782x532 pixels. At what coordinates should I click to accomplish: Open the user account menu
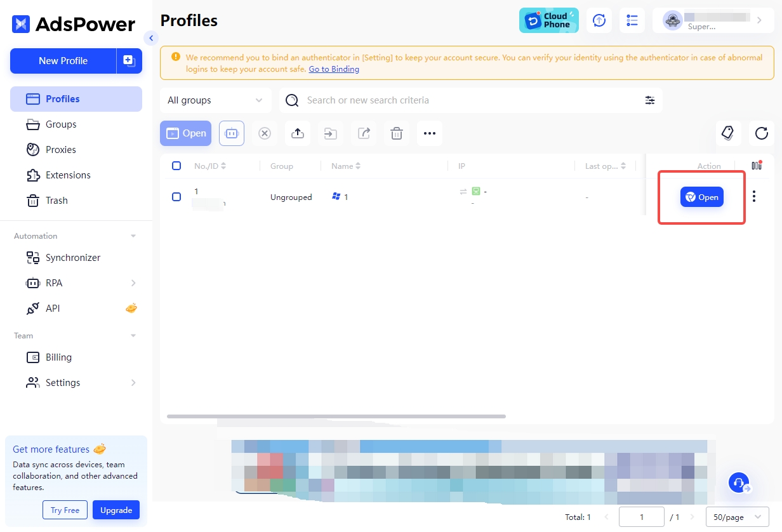[713, 20]
